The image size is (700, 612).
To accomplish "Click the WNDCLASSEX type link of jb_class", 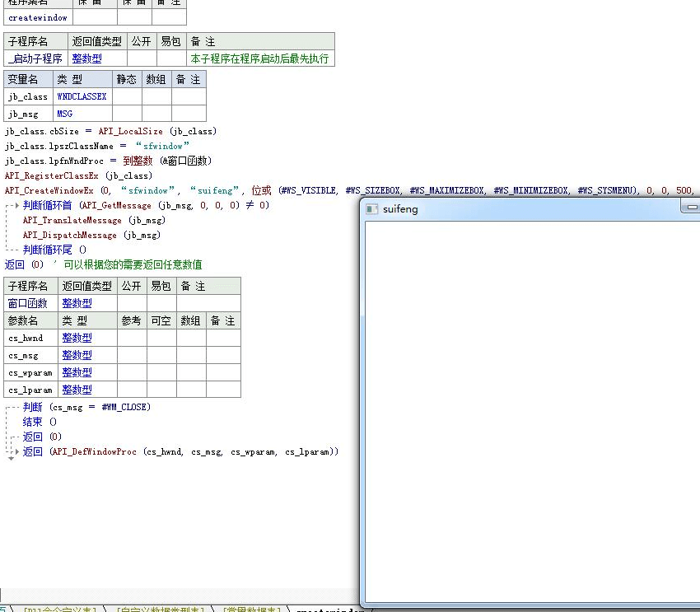I will 81,96.
